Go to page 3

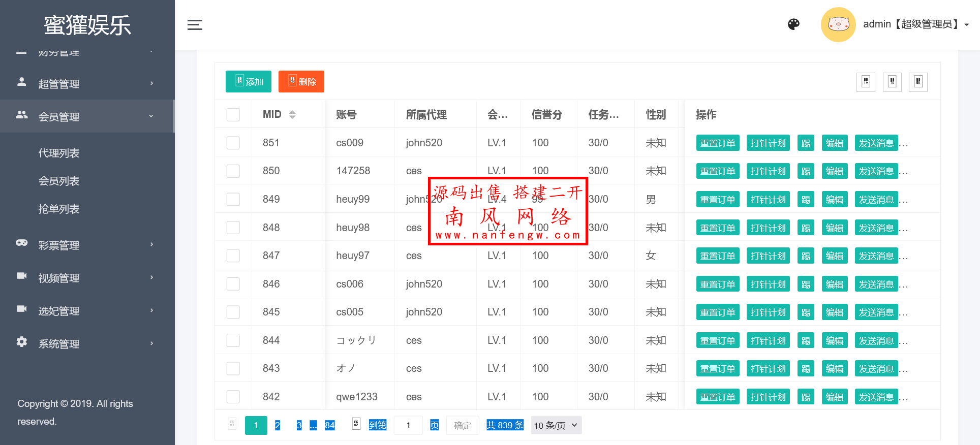[299, 425]
